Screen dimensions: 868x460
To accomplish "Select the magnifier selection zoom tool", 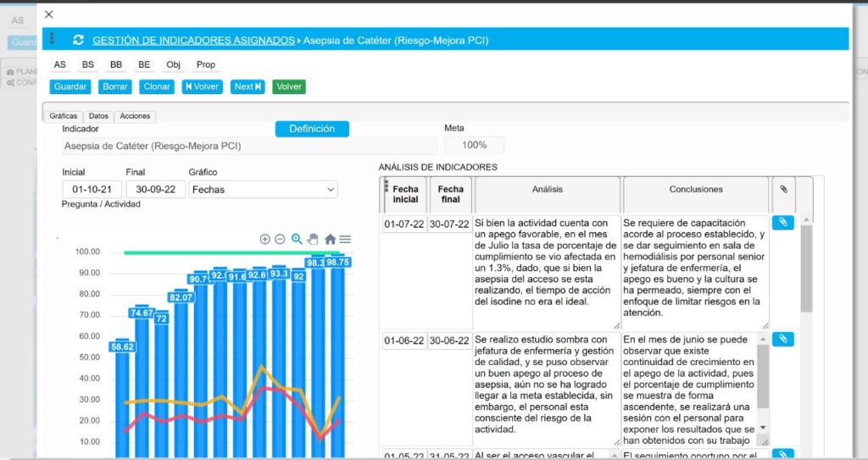I will click(x=297, y=239).
